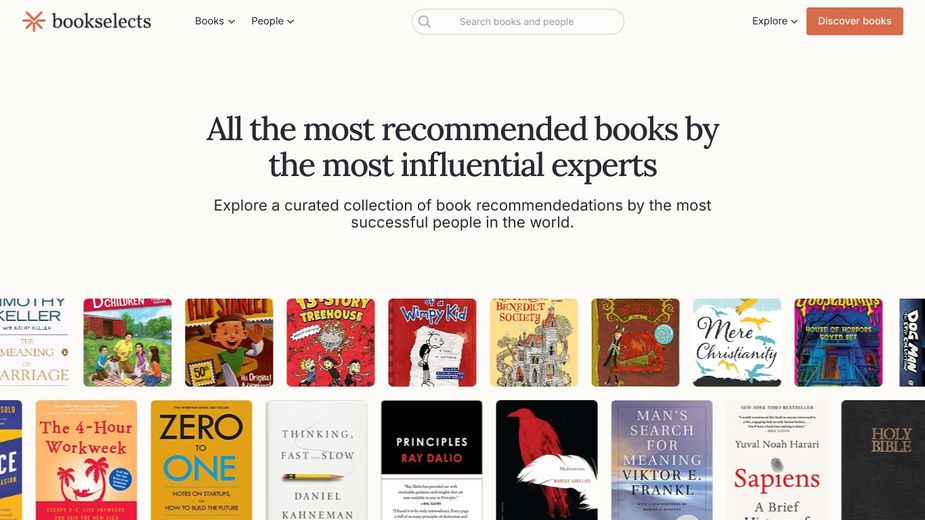925x520 pixels.
Task: Select Thinking, Fast and Slow cover
Action: tap(316, 460)
